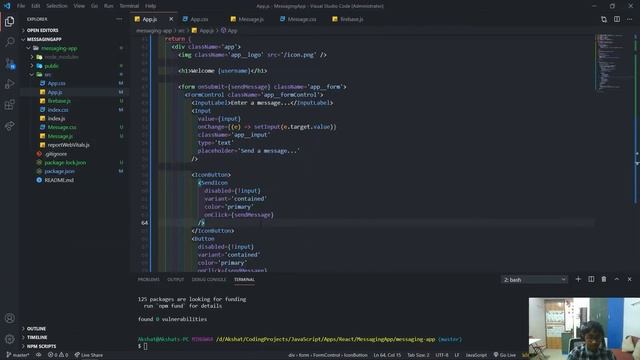Collapse the src folder
The image size is (640, 360).
tap(48, 75)
